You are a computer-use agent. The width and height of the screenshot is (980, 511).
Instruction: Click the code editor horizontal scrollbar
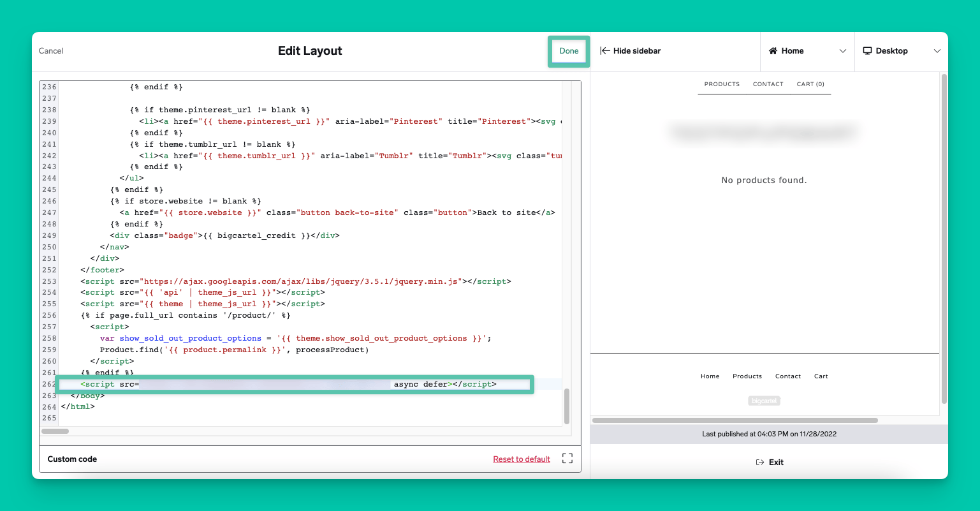[55, 431]
